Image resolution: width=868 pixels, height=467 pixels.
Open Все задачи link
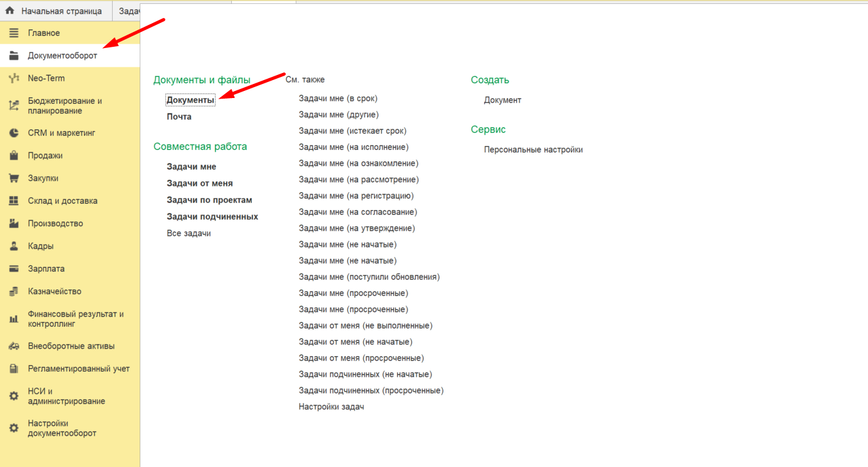click(189, 233)
